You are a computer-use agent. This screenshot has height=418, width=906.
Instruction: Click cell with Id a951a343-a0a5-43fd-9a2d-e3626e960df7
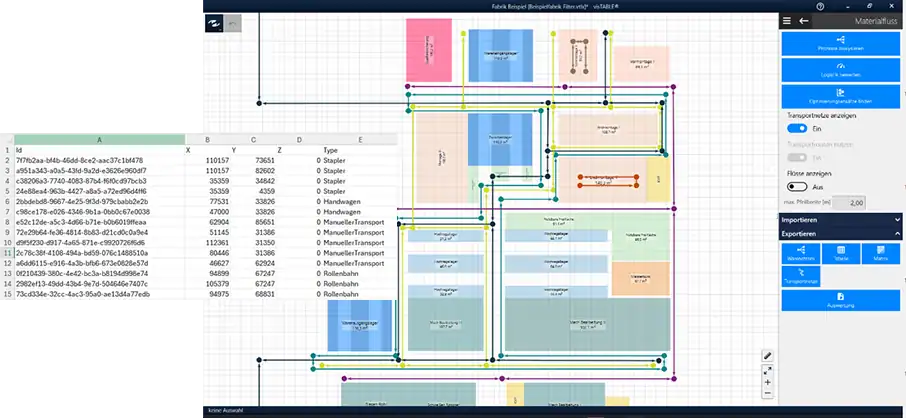[99, 171]
